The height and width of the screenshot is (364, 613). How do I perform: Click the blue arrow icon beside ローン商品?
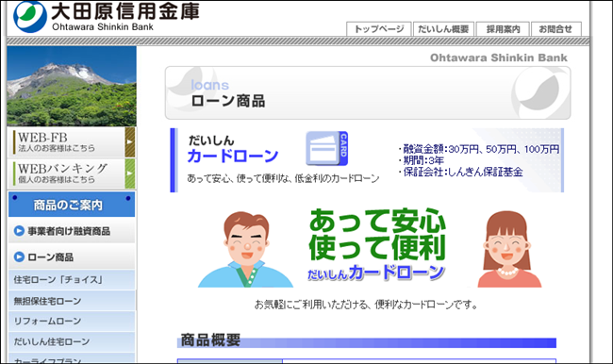[19, 256]
